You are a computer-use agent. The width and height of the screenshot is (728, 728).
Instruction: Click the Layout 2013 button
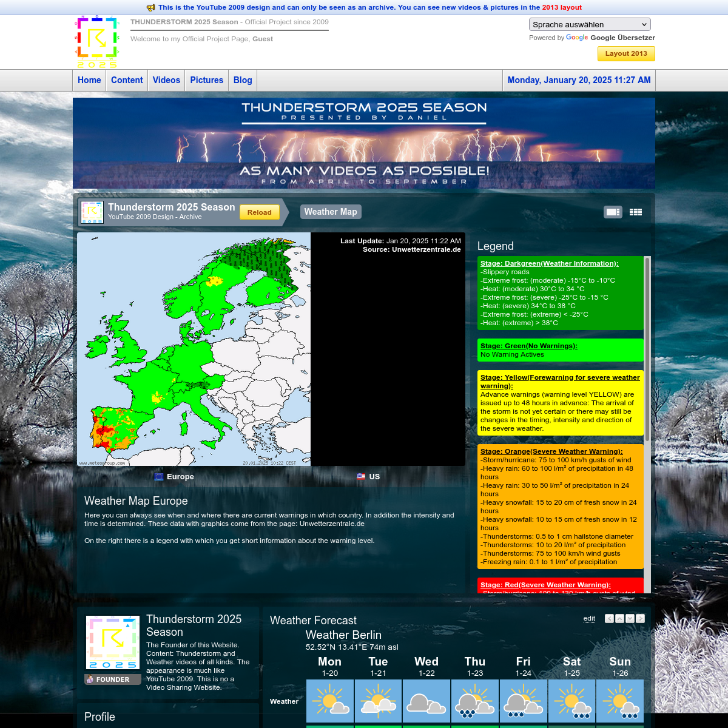tap(626, 53)
